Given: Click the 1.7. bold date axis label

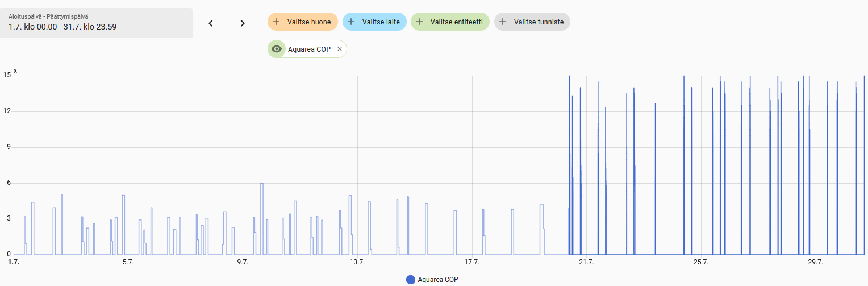Looking at the screenshot, I should pyautogui.click(x=13, y=262).
